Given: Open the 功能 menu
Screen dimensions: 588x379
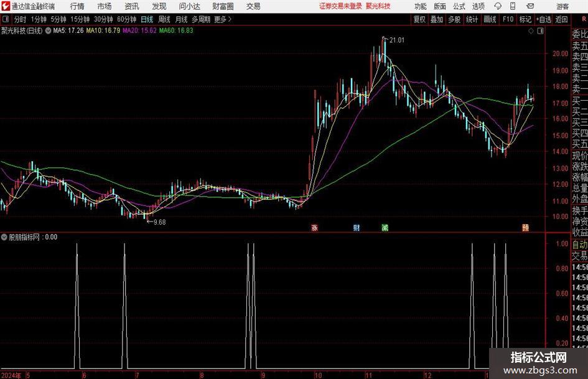Looking at the screenshot, I should [x=421, y=6].
